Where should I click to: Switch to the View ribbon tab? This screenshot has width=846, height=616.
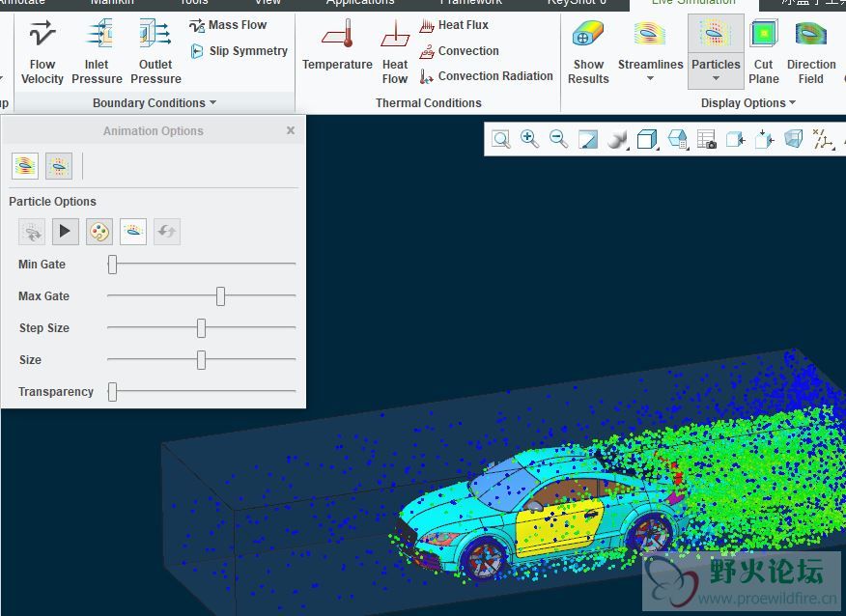pyautogui.click(x=268, y=3)
